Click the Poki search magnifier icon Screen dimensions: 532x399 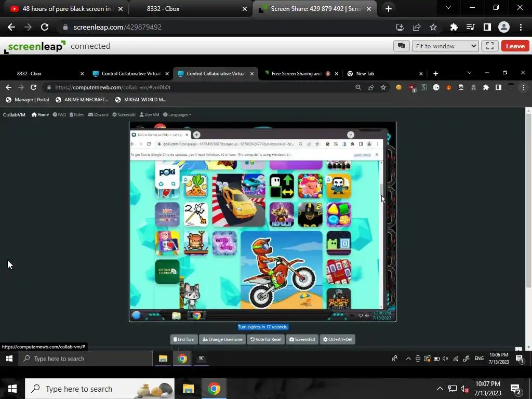coord(174,184)
